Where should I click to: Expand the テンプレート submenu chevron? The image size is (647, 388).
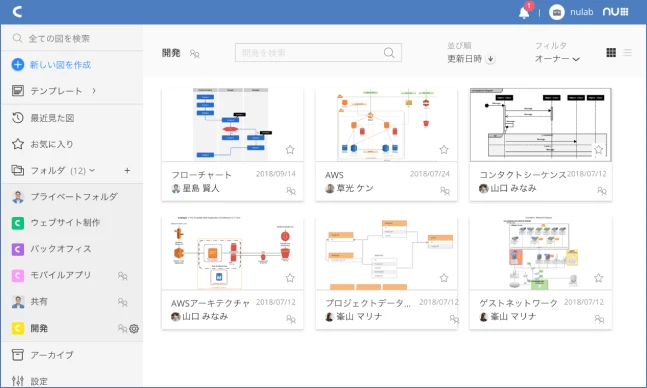click(94, 90)
